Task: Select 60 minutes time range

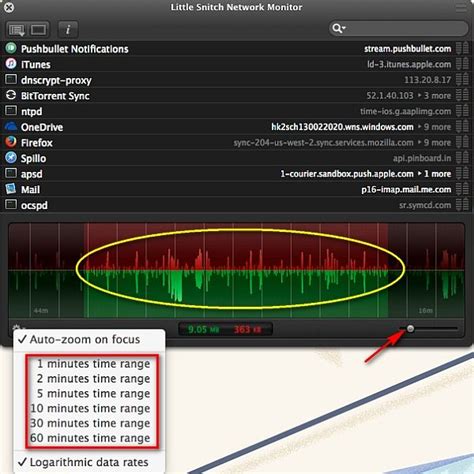Action: (90, 438)
